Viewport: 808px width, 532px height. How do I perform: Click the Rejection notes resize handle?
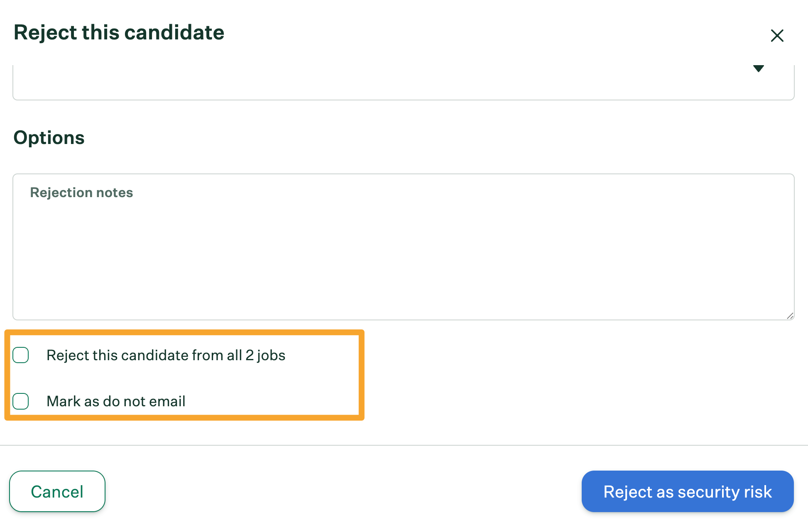pyautogui.click(x=790, y=316)
